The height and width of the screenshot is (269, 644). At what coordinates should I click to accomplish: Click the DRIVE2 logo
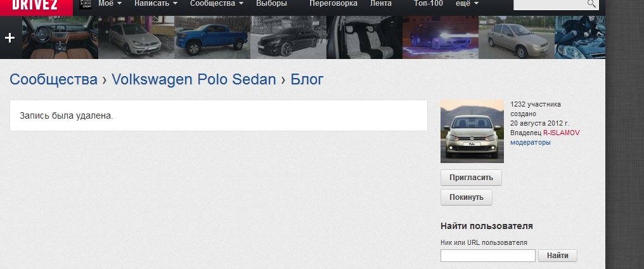click(x=36, y=5)
